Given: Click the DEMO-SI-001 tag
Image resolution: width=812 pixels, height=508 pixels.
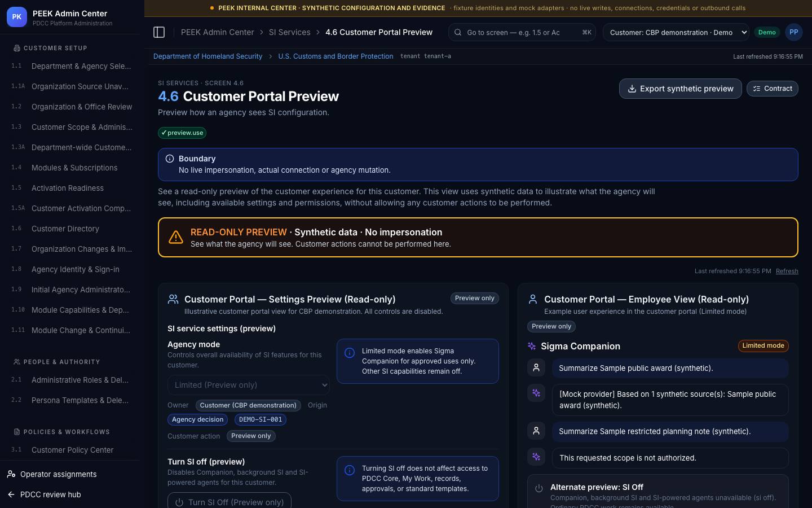Looking at the screenshot, I should tap(261, 419).
